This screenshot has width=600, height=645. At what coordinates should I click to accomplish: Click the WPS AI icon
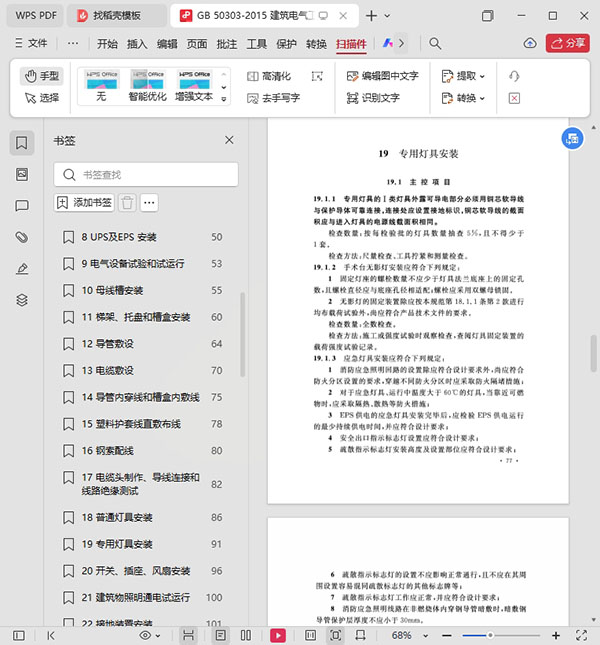(x=387, y=43)
